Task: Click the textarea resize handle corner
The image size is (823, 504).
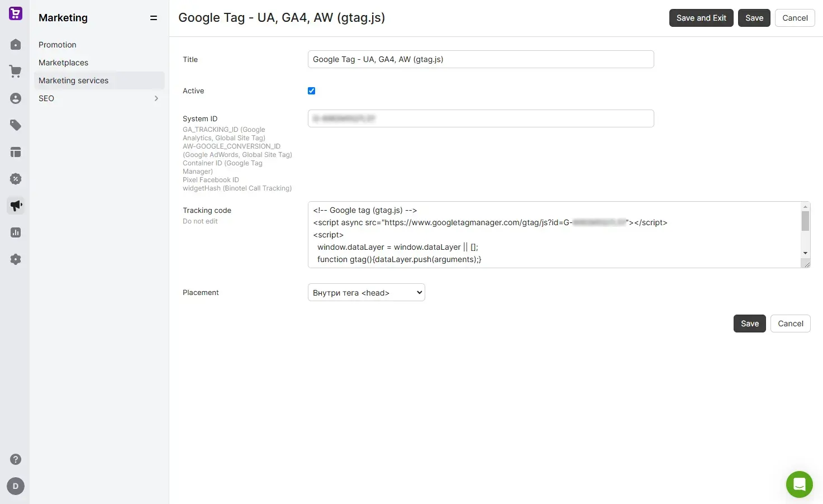Action: coord(807,264)
